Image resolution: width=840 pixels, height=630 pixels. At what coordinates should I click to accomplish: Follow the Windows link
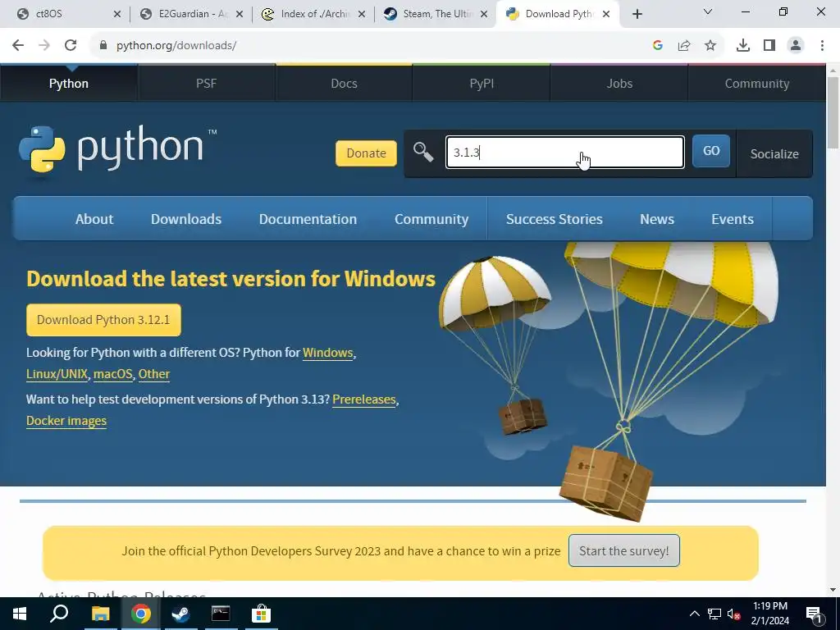(328, 353)
